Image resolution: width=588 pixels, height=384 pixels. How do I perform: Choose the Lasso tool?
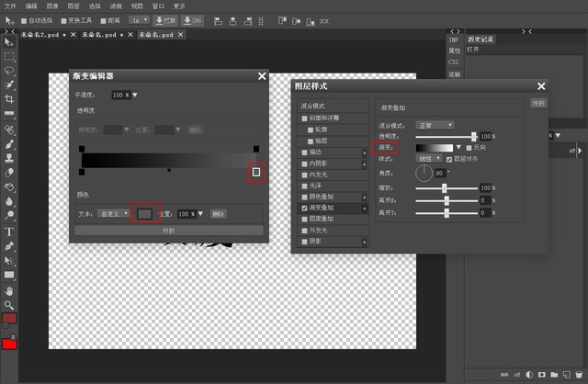[9, 70]
